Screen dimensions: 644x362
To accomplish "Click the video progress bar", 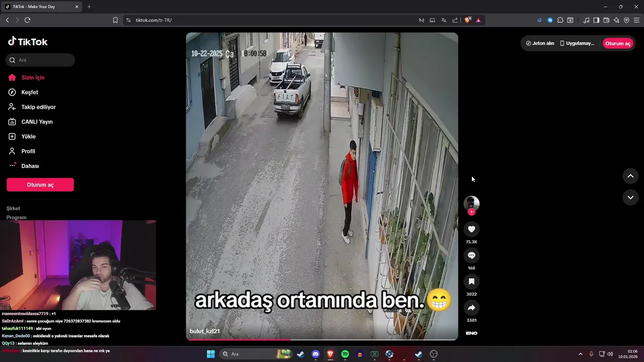I will pyautogui.click(x=322, y=339).
